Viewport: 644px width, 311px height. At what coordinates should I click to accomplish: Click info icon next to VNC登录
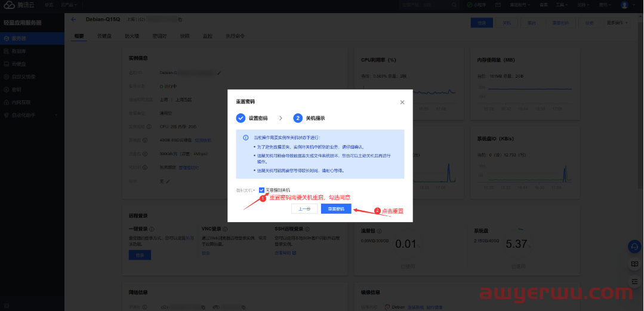click(x=225, y=229)
